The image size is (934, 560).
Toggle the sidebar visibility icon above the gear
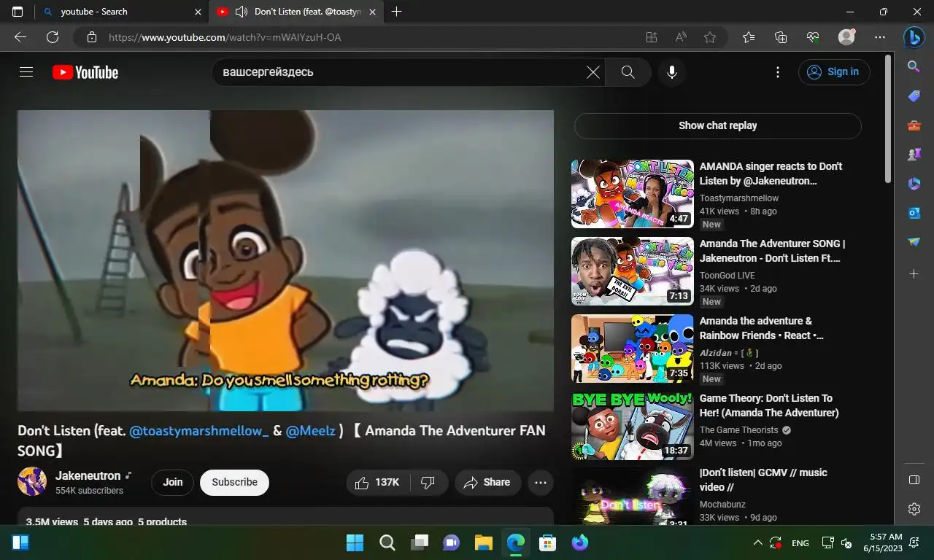(914, 480)
